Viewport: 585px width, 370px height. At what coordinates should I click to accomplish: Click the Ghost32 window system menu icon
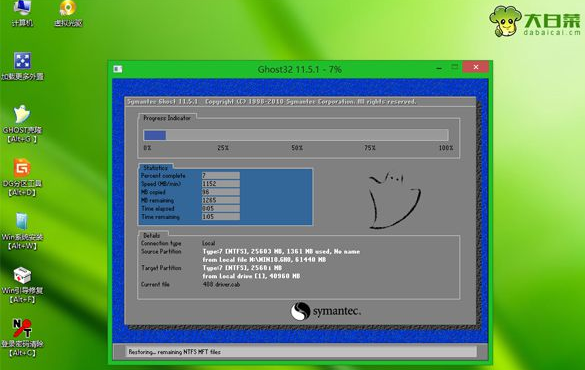coord(118,69)
